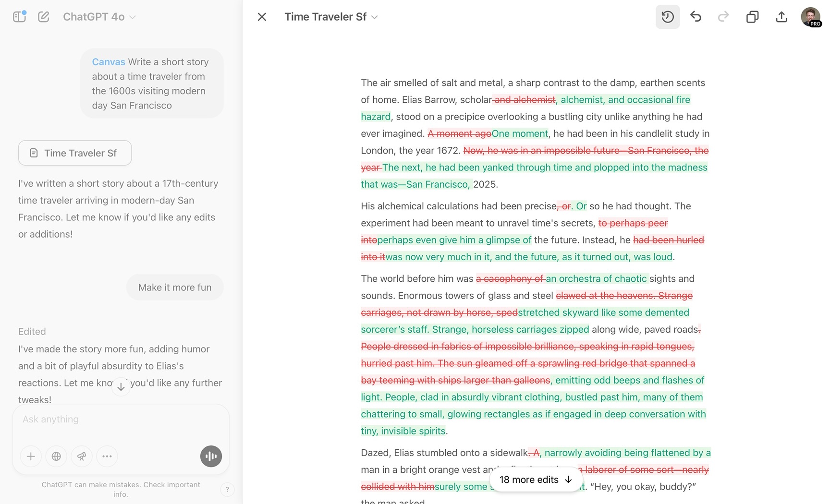Jump to 18 more edits
The height and width of the screenshot is (504, 830).
[x=536, y=480]
